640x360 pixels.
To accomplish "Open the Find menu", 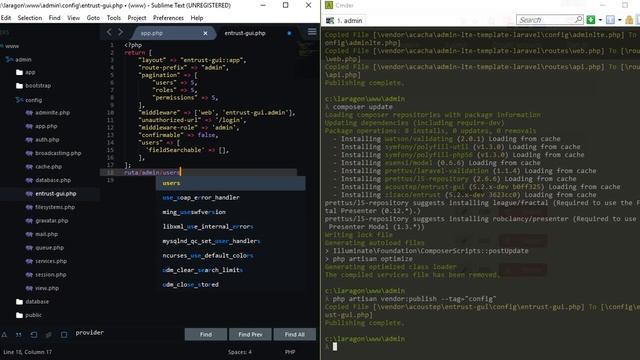I will [54, 18].
